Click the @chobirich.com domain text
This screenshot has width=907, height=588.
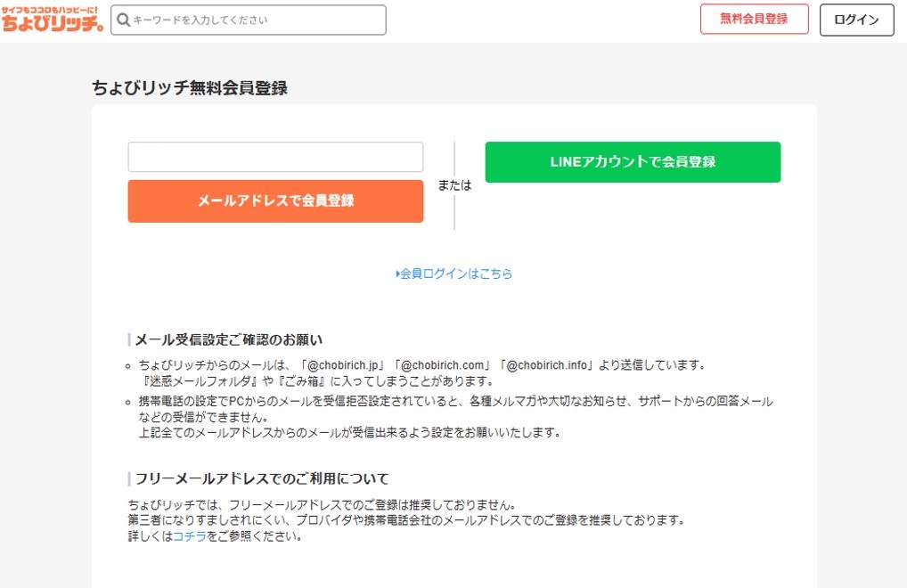(x=445, y=365)
